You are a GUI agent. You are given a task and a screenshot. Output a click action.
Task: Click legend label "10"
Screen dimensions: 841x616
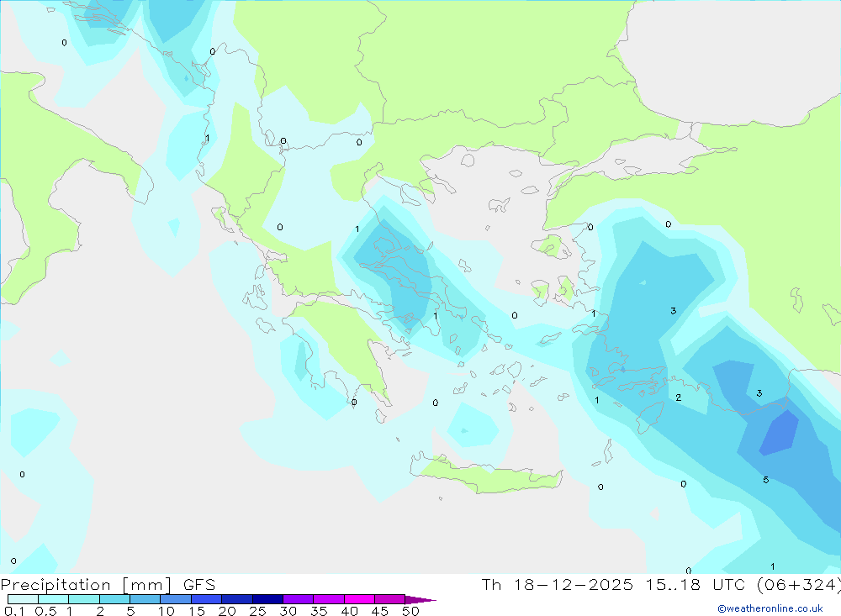click(x=167, y=611)
